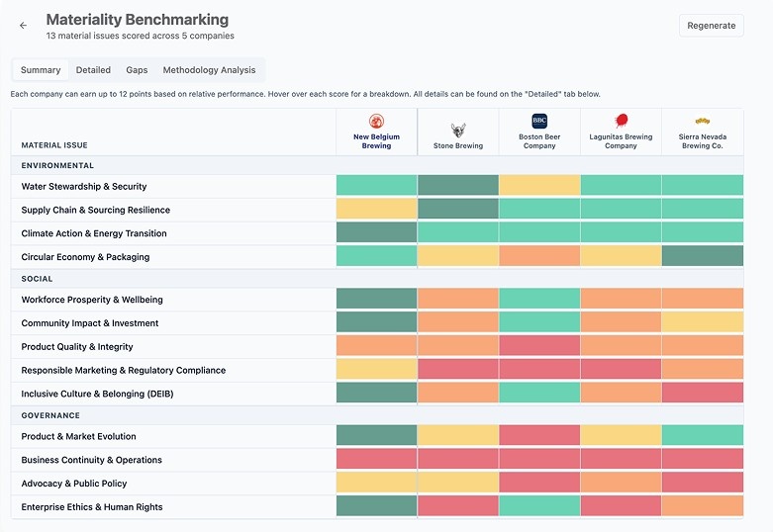Click the New Belgium Brewing logo
This screenshot has width=773, height=532.
click(x=376, y=122)
